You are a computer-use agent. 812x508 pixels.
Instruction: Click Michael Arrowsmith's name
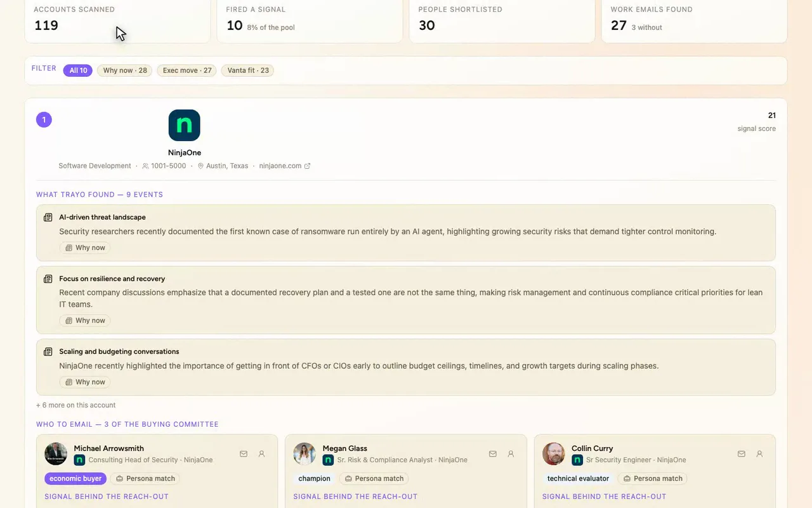(108, 448)
